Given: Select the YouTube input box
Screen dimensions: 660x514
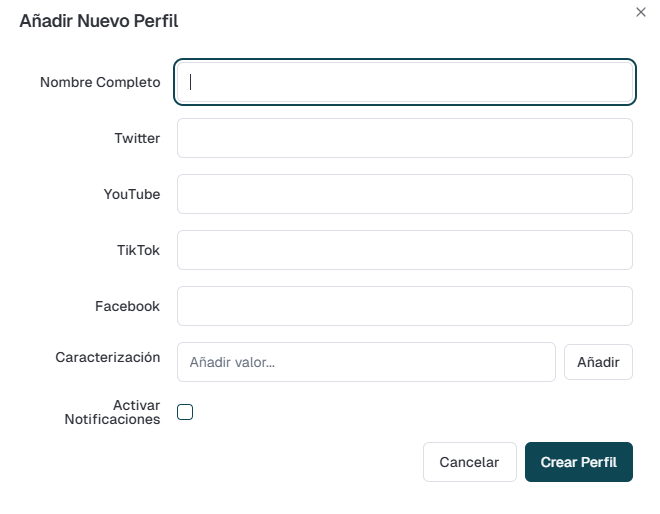Looking at the screenshot, I should pyautogui.click(x=405, y=194).
